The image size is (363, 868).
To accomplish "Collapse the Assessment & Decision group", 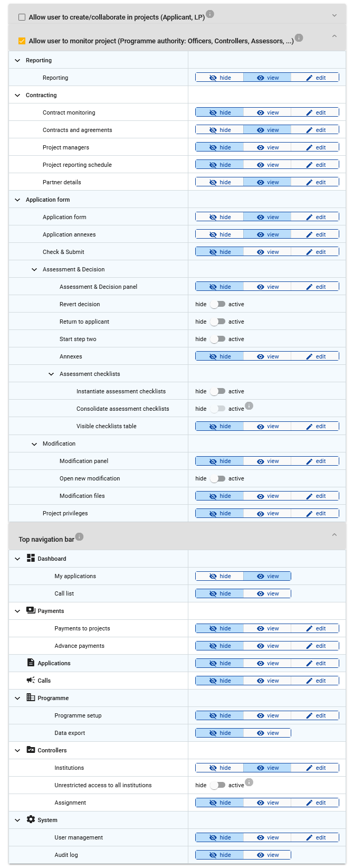I will pos(34,269).
